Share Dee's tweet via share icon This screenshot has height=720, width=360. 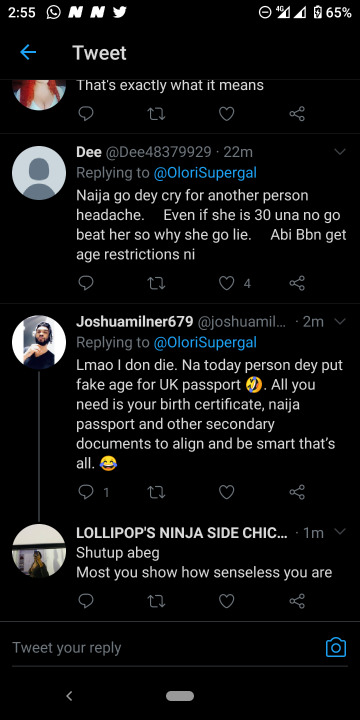tap(297, 283)
